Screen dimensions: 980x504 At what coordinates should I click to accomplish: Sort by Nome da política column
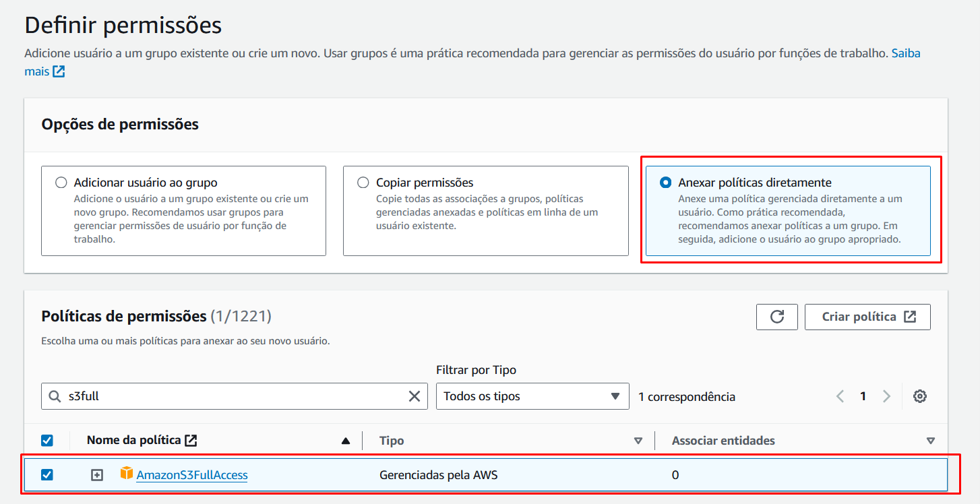(346, 441)
